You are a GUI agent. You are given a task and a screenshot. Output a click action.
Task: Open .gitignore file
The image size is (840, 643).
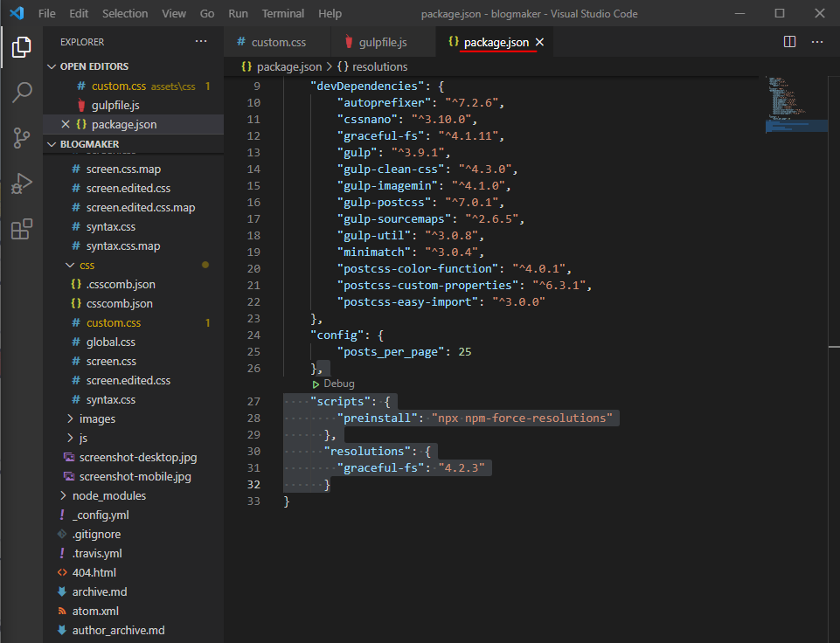134,535
